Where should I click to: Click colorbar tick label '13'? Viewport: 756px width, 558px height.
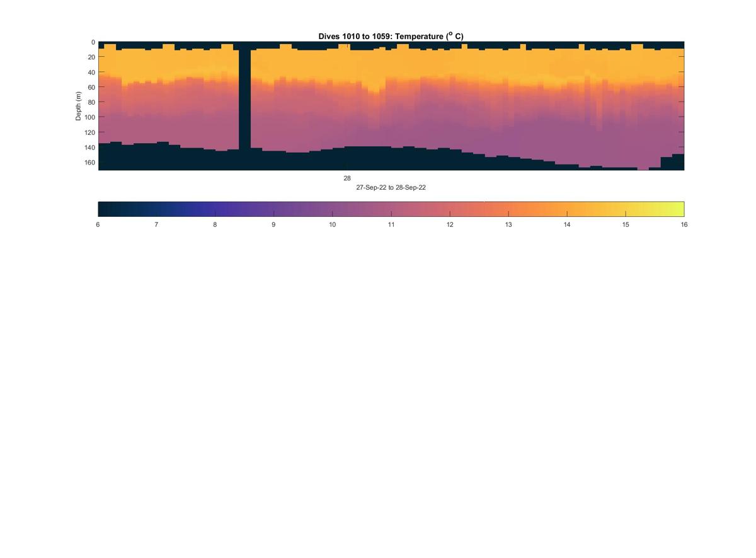point(508,224)
